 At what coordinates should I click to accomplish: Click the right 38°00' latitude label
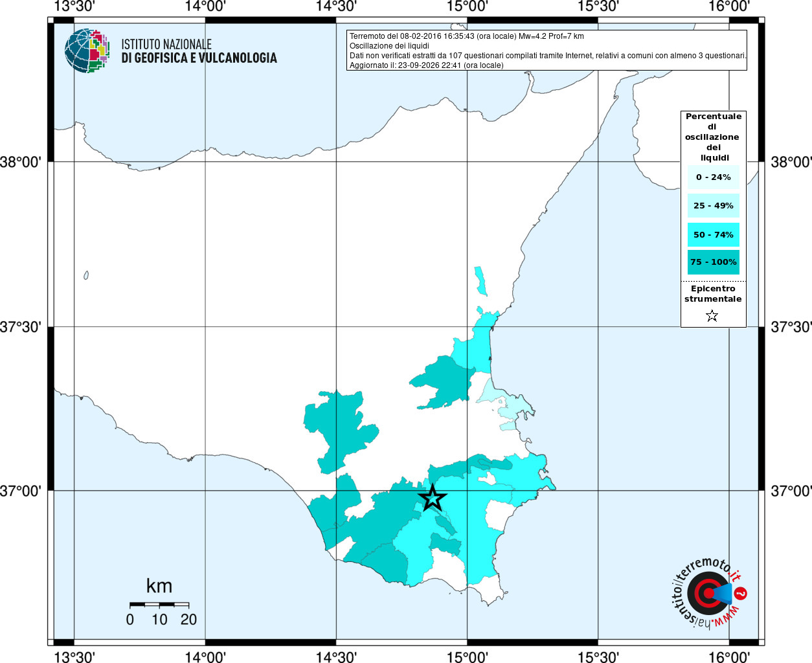[x=791, y=162]
